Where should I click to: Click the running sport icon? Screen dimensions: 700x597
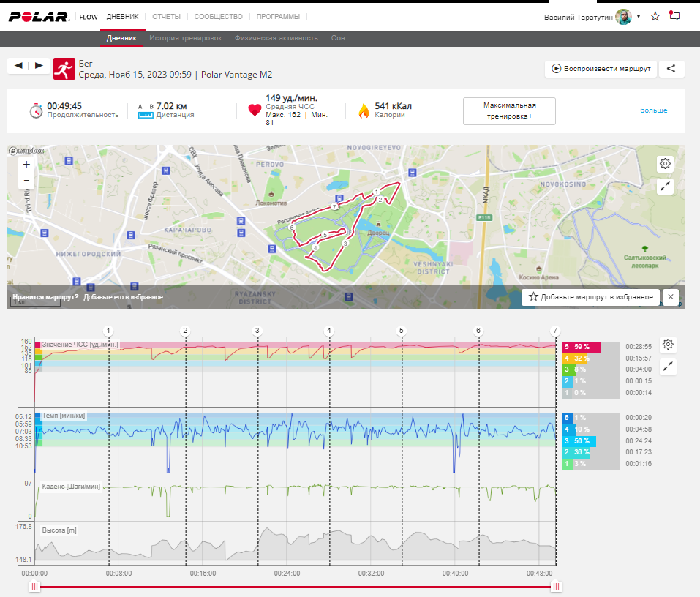click(x=64, y=69)
